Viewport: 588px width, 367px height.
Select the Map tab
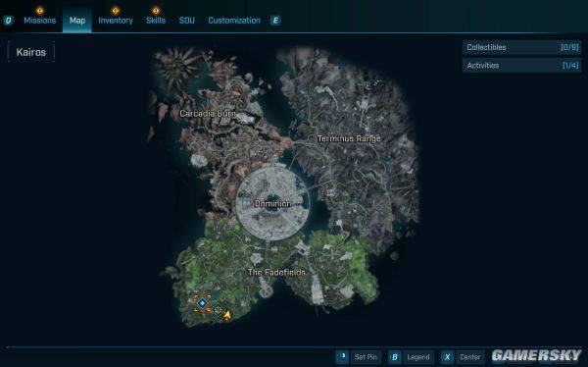tap(76, 21)
